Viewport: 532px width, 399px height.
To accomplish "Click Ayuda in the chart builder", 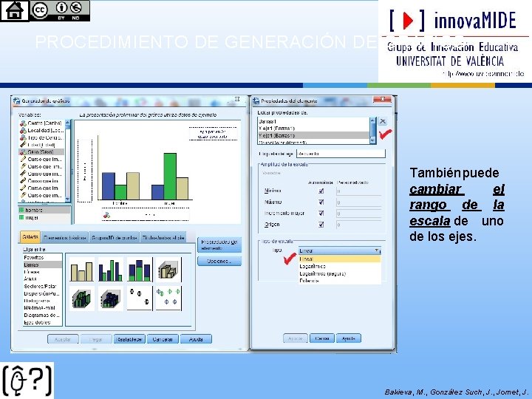I will 196,339.
